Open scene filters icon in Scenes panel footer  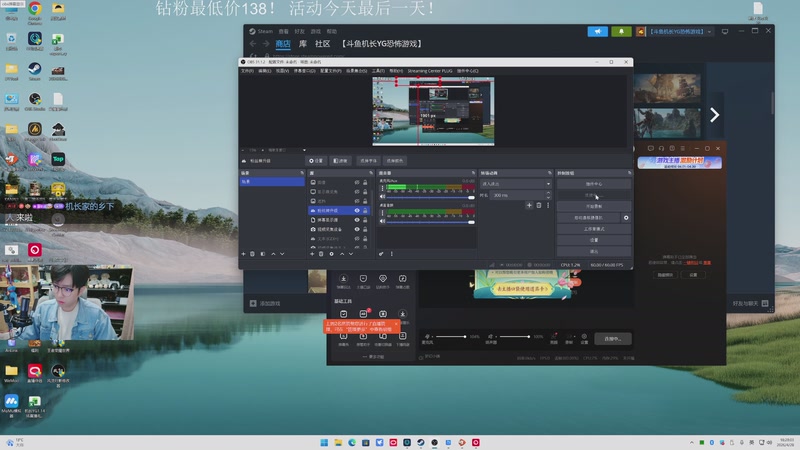point(263,254)
